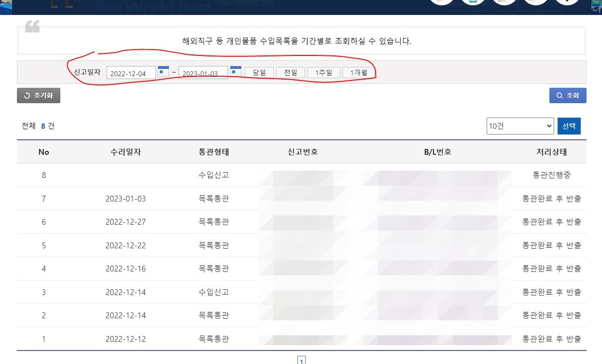This screenshot has width=602, height=364.
Task: Click the 수리일자 column header
Action: tap(126, 152)
